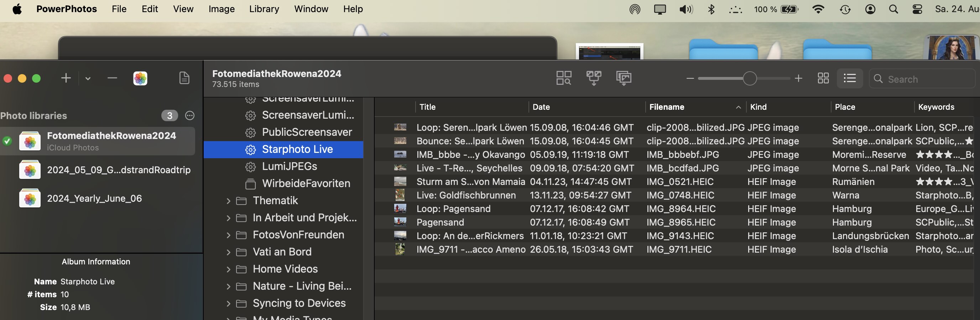
Task: Switch to grid view mode
Action: (x=823, y=78)
